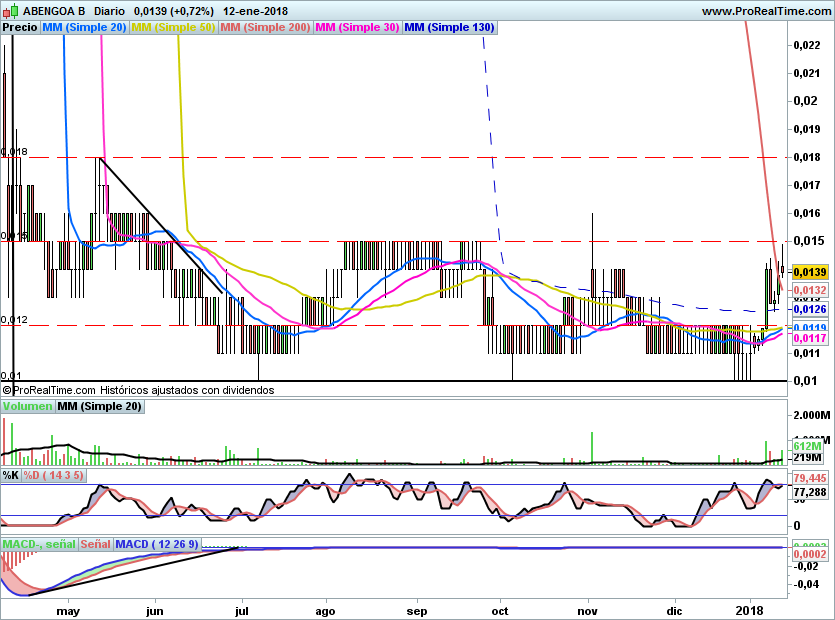Viewport: 835px width, 620px height.
Task: Click the red Señal indicator label
Action: coord(96,544)
